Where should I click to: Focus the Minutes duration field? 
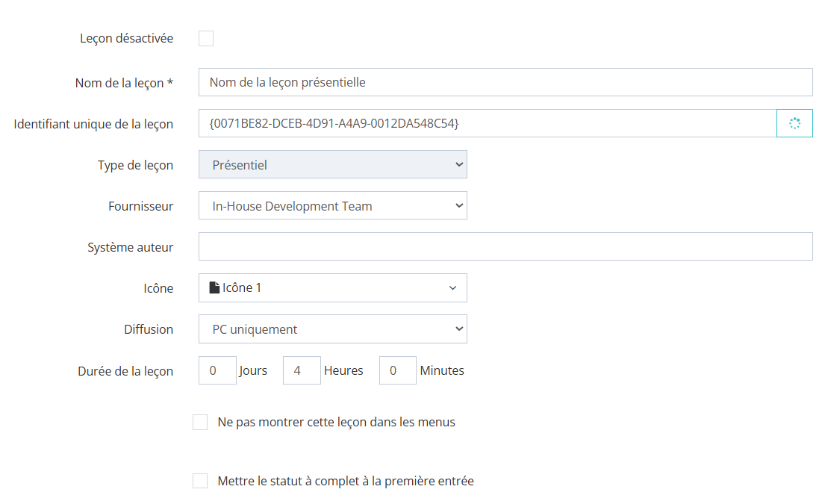[x=397, y=370]
